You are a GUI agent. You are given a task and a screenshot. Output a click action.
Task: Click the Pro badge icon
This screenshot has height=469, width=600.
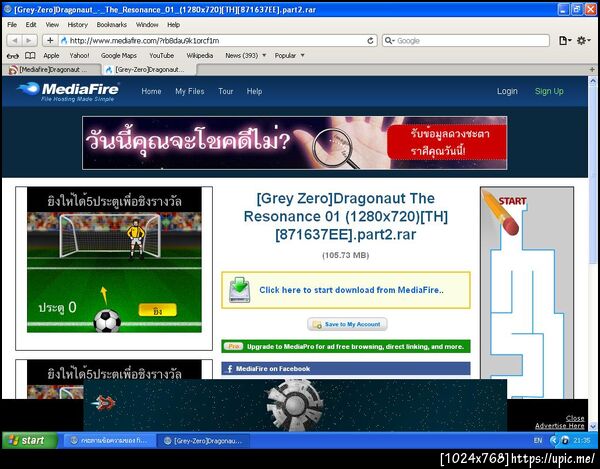pyautogui.click(x=233, y=347)
